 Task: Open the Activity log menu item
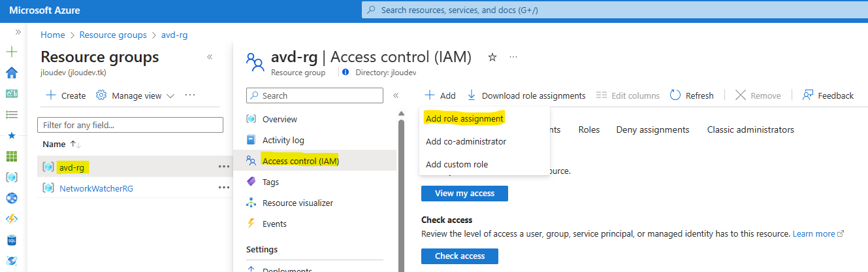tap(283, 140)
